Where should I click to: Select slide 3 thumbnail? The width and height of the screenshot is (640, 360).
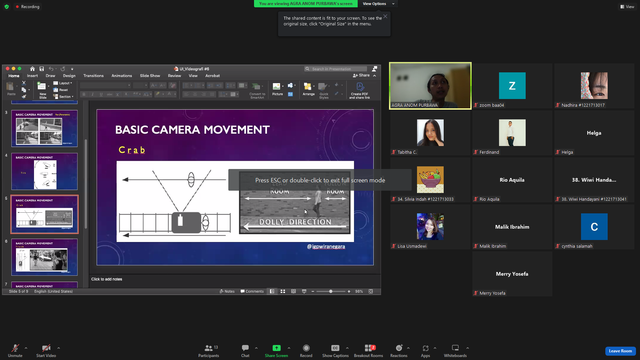(44, 128)
